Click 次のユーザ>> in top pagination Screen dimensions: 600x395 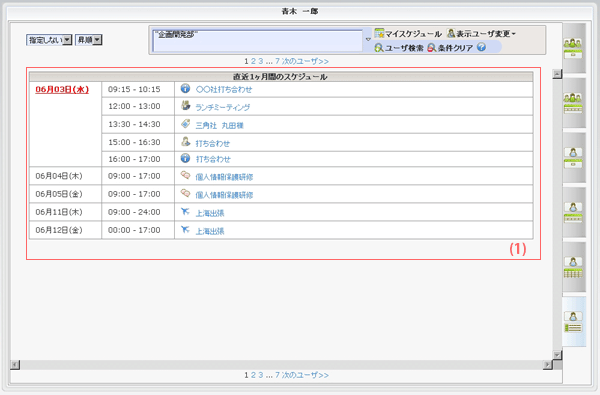[305, 61]
